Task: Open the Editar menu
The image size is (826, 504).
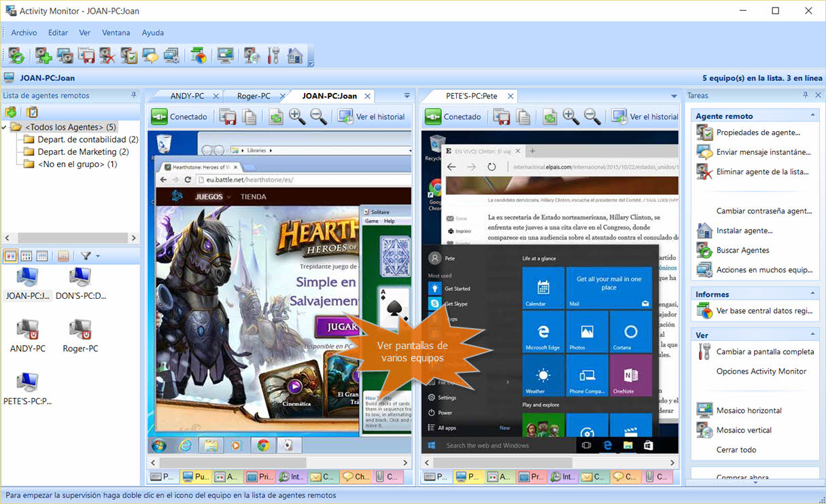Action: [x=58, y=33]
